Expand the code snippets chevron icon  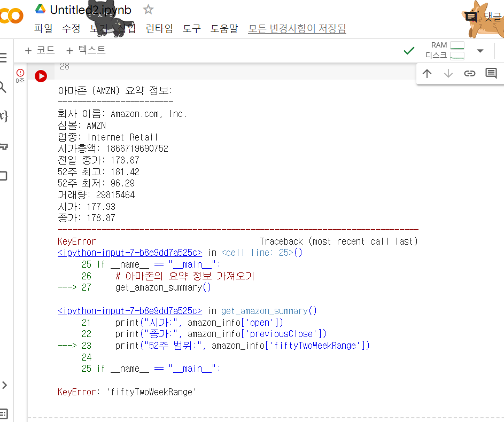pyautogui.click(x=4, y=385)
